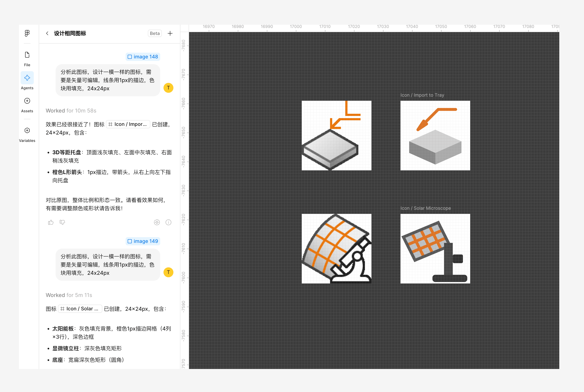Image resolution: width=584 pixels, height=392 pixels.
Task: Select the 'Icon / Import to Tray' frame label
Action: (x=422, y=95)
